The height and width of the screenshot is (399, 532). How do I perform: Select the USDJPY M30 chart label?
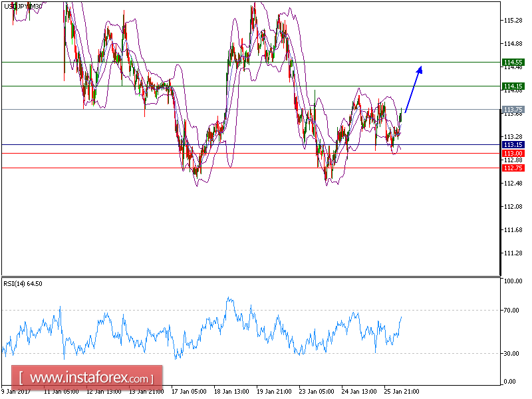pos(21,5)
